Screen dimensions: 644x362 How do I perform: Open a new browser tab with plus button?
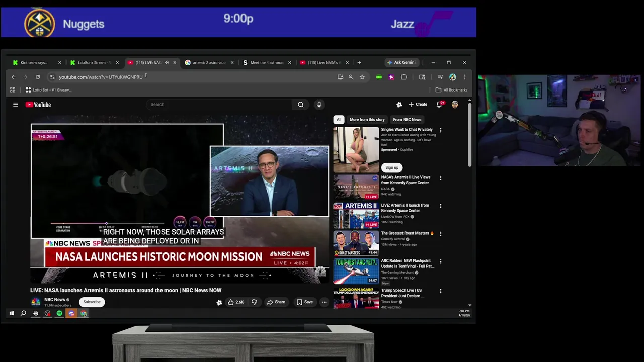[359, 63]
